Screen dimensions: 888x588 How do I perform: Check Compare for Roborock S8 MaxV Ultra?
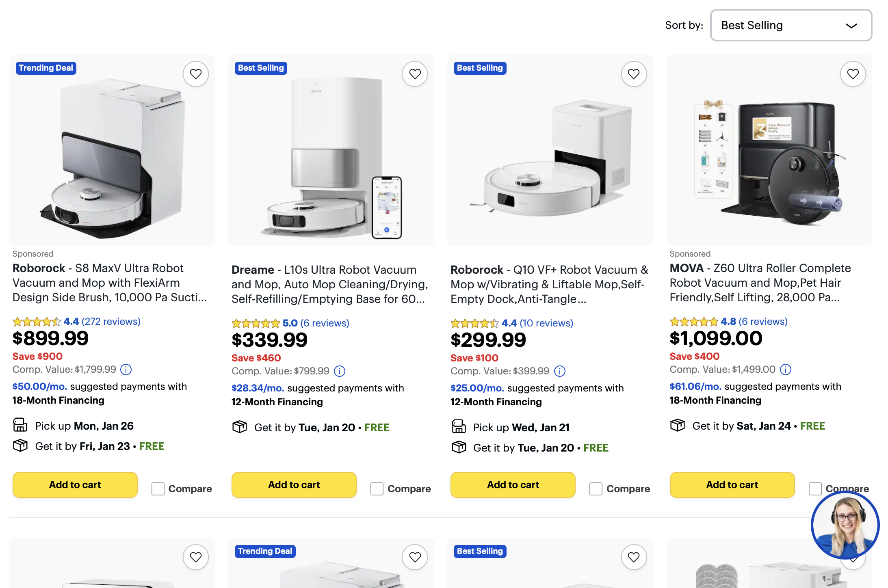158,489
